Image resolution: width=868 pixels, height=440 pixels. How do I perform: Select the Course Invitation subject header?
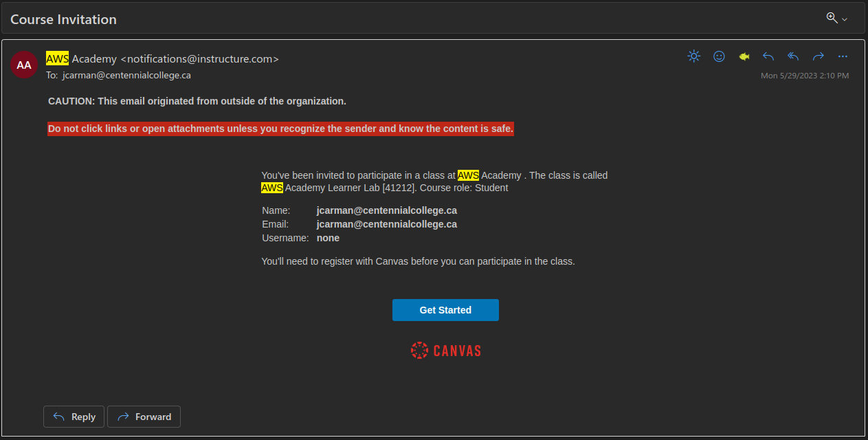coord(63,19)
